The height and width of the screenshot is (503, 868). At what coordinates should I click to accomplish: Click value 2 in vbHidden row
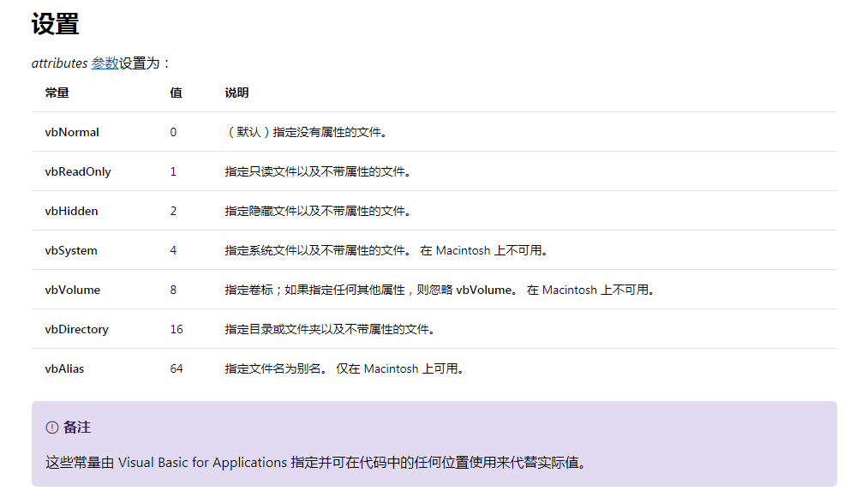[173, 211]
